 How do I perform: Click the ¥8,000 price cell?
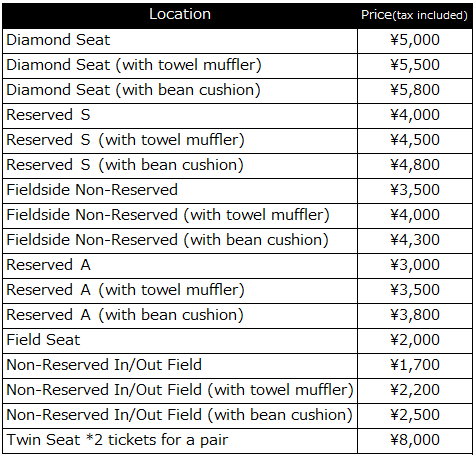point(415,440)
